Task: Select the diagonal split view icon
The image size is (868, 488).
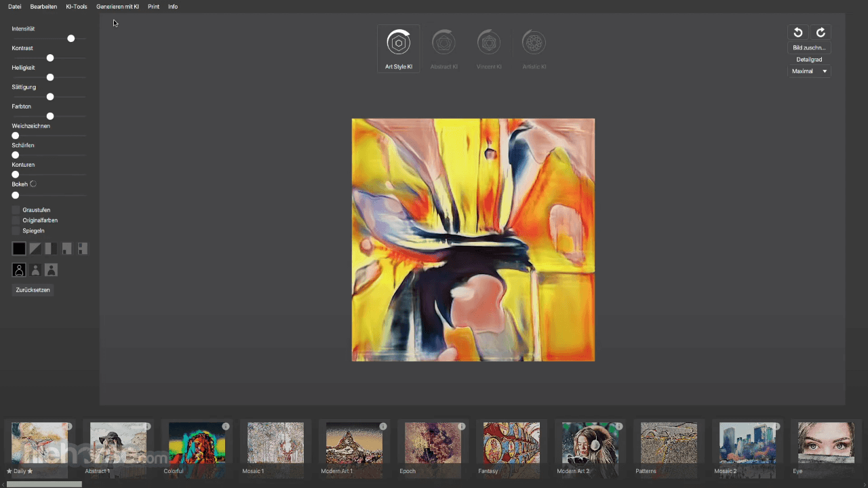Action: tap(35, 249)
